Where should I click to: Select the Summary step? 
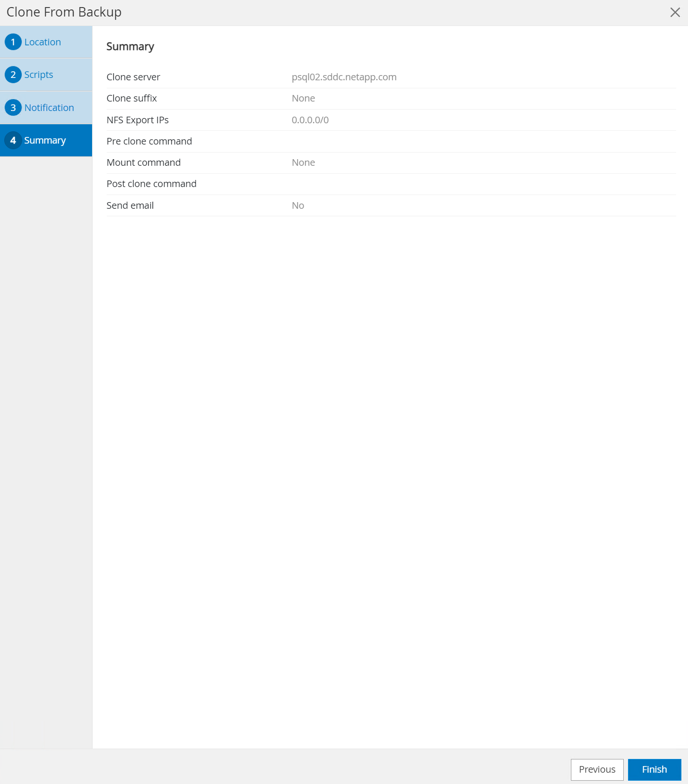(x=46, y=140)
